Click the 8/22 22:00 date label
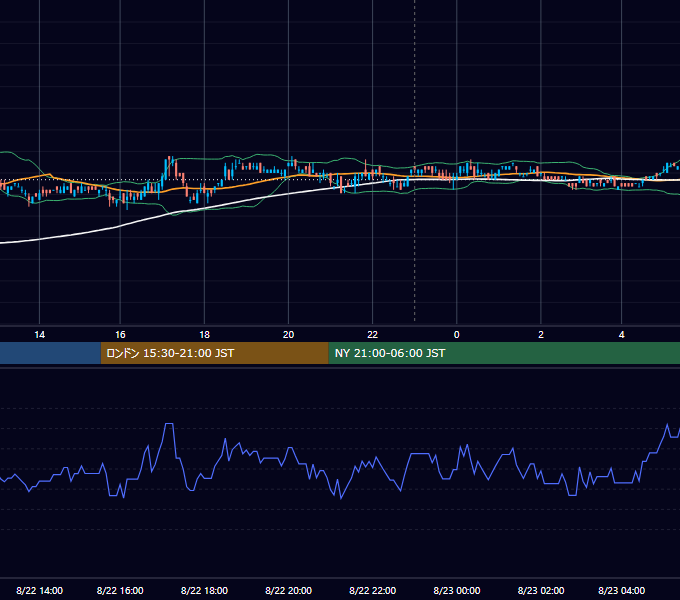680x600 pixels. [x=373, y=590]
